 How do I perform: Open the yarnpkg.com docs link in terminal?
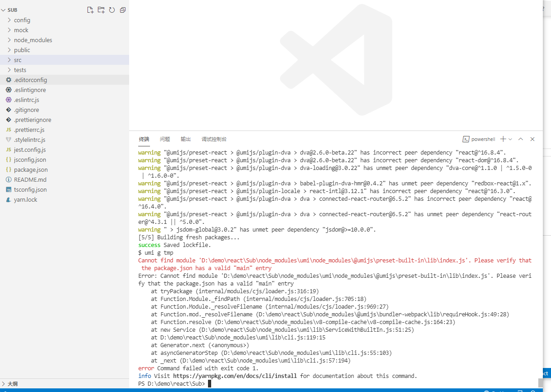(x=235, y=376)
